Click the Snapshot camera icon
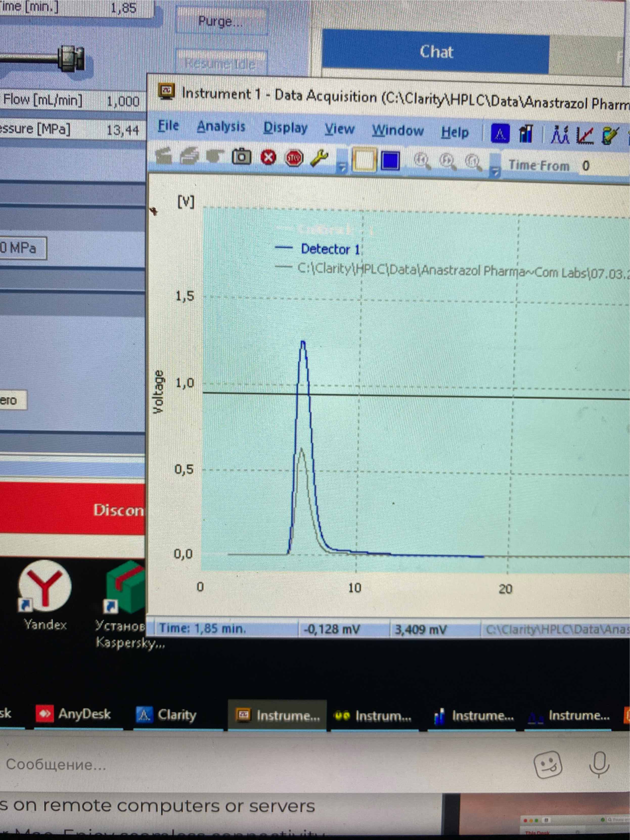Screen dimensions: 630x840 (x=241, y=157)
